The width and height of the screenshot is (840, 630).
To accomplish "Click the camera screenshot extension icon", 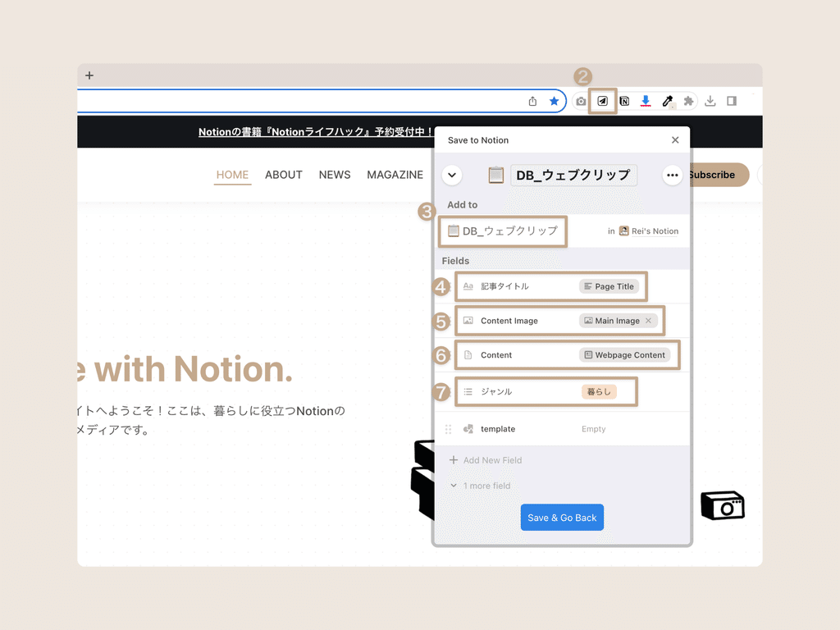I will click(581, 101).
